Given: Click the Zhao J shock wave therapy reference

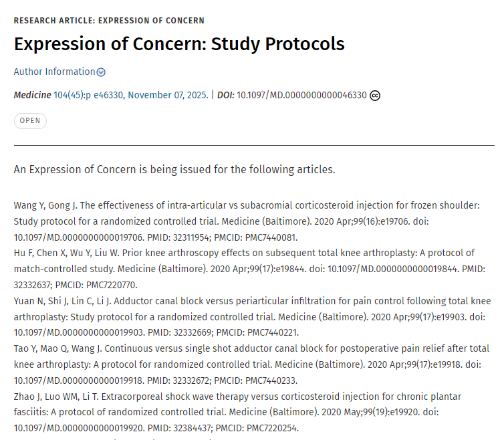Looking at the screenshot, I should click(x=237, y=412).
